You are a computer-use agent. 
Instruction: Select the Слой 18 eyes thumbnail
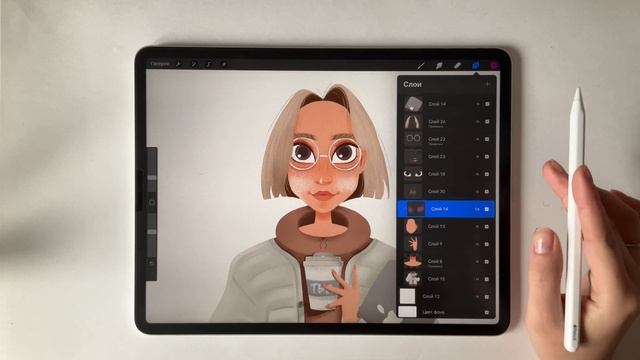413,174
